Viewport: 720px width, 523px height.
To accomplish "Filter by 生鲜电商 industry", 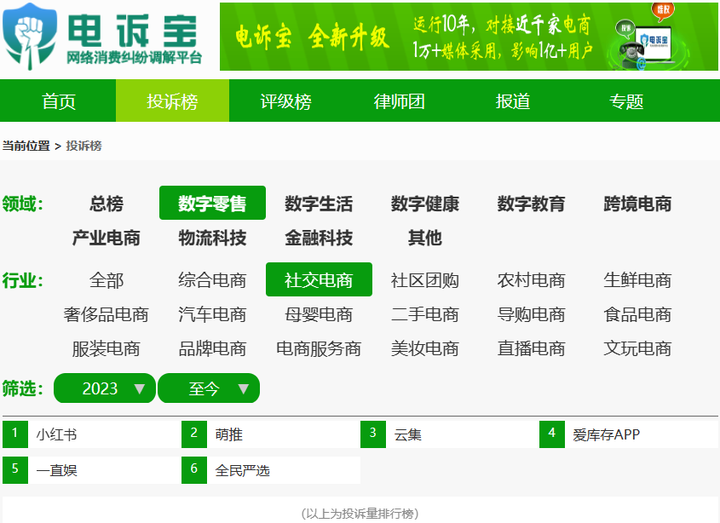I will pyautogui.click(x=637, y=280).
